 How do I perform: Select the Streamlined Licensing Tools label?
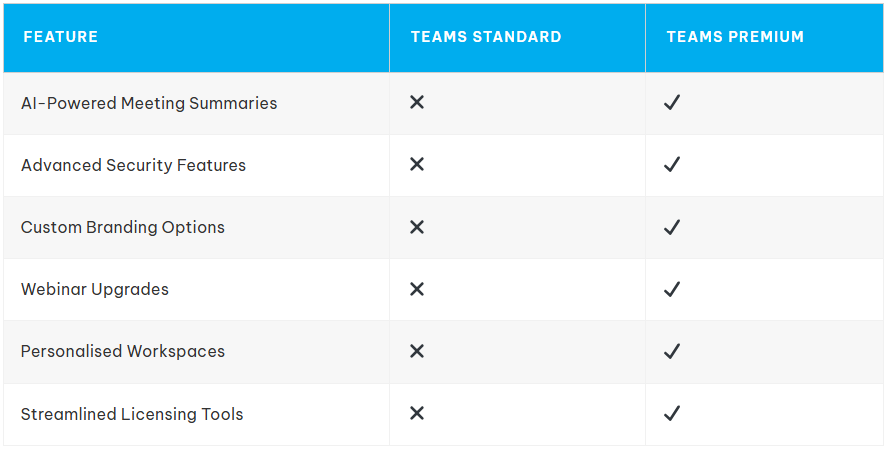132,413
